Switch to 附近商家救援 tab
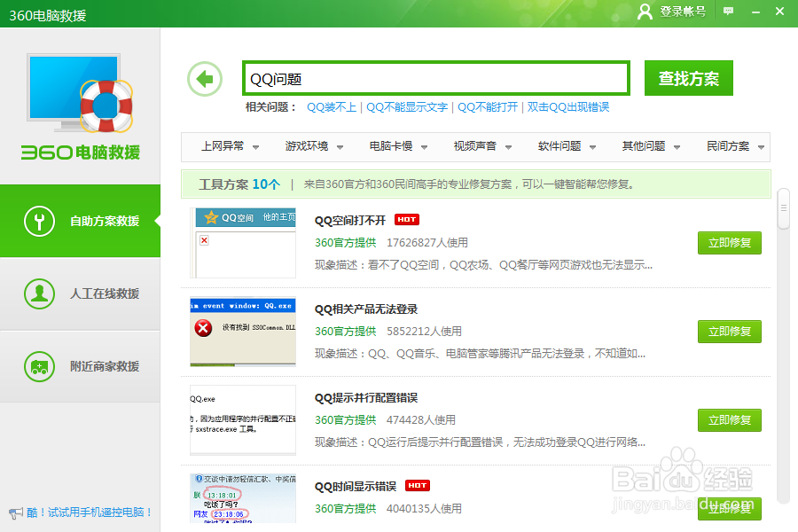Viewport: 798px width, 532px height. (x=80, y=366)
